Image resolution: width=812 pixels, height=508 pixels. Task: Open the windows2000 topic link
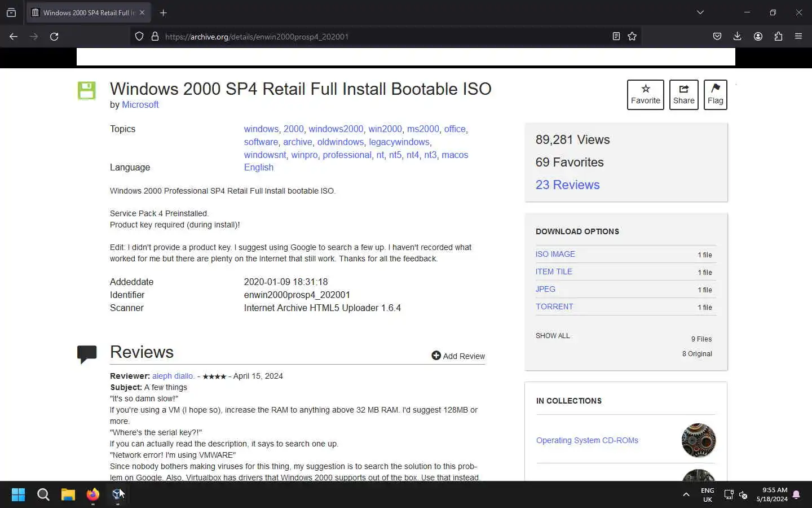coord(336,129)
